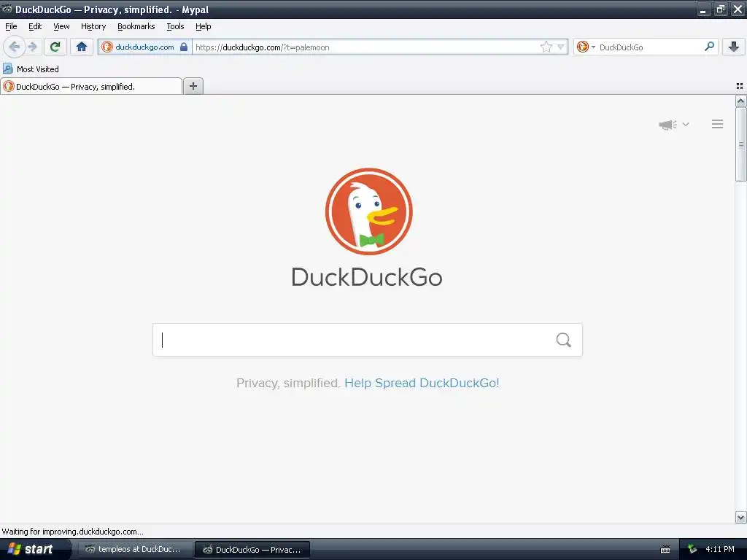
Task: Expand the chevron beside the megaphone
Action: [686, 124]
